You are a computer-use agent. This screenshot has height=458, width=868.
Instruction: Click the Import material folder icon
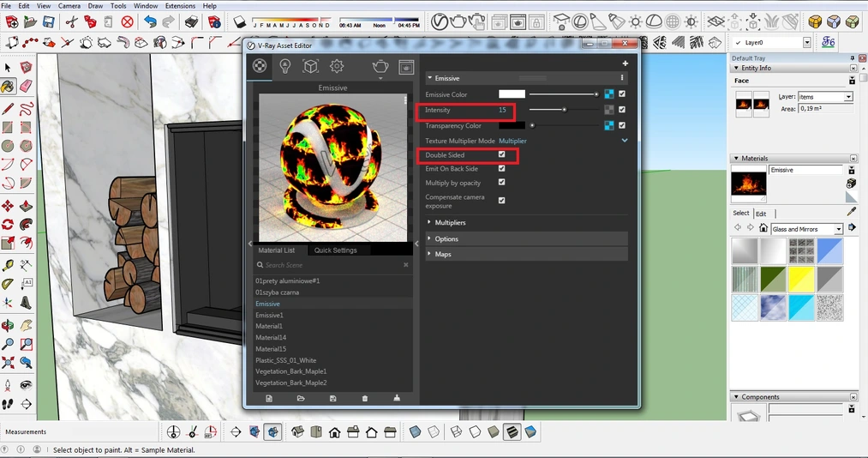[x=301, y=398]
